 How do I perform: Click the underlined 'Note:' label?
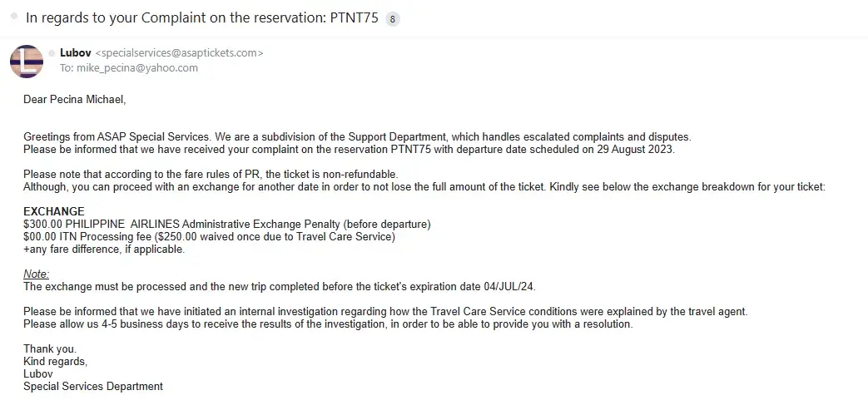pos(36,274)
